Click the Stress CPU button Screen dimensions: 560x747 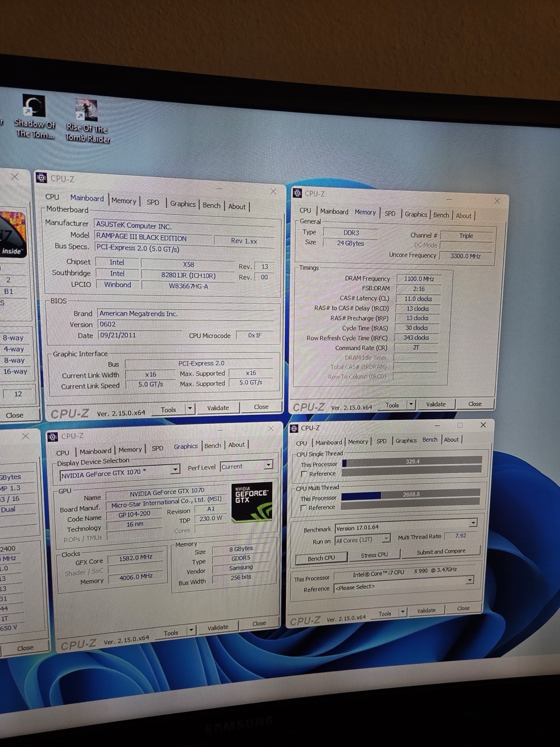374,555
